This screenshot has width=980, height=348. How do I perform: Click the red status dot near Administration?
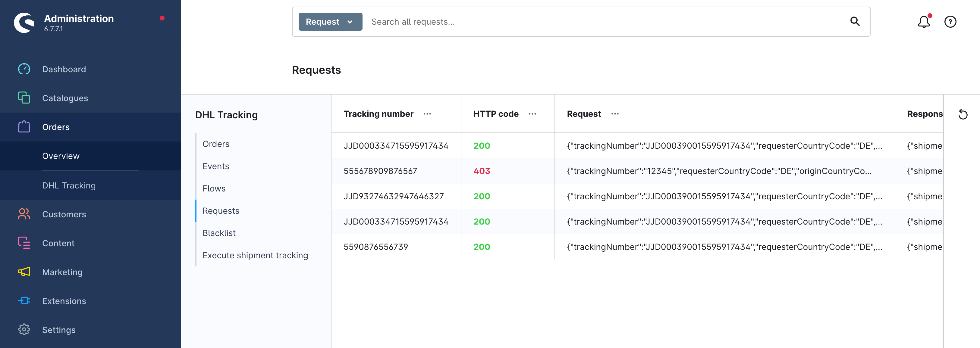pos(162,18)
